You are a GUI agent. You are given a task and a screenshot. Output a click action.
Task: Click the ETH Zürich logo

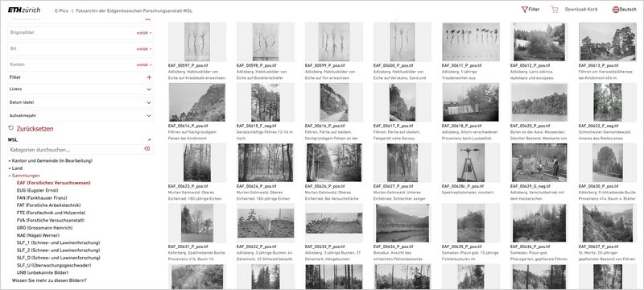[24, 10]
